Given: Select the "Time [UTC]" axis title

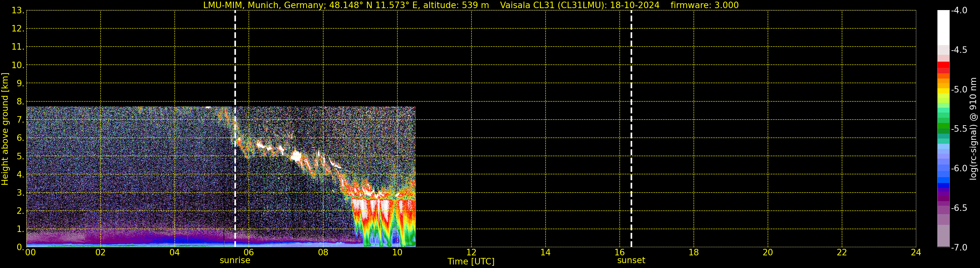Looking at the screenshot, I should (471, 262).
